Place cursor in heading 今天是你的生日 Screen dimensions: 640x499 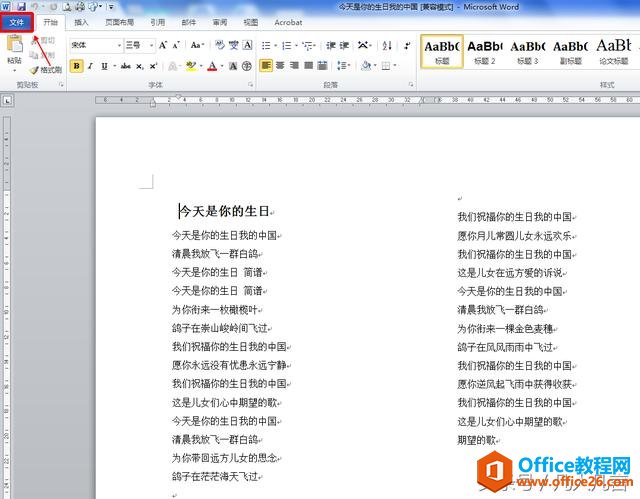click(225, 211)
